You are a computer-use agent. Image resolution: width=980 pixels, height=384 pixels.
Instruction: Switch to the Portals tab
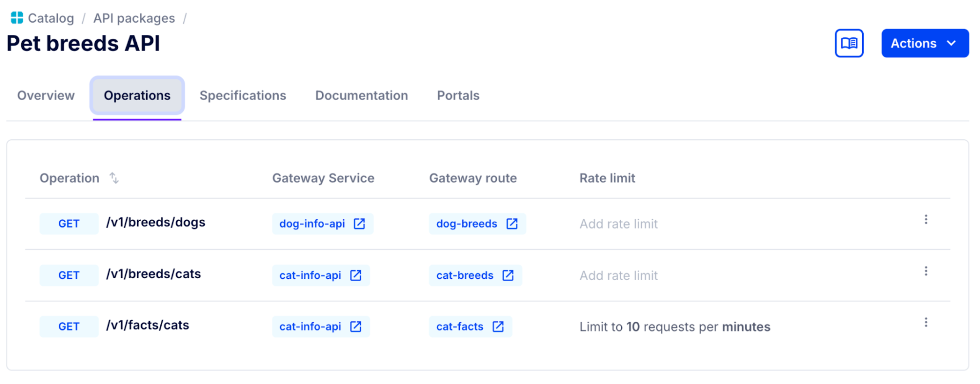458,95
